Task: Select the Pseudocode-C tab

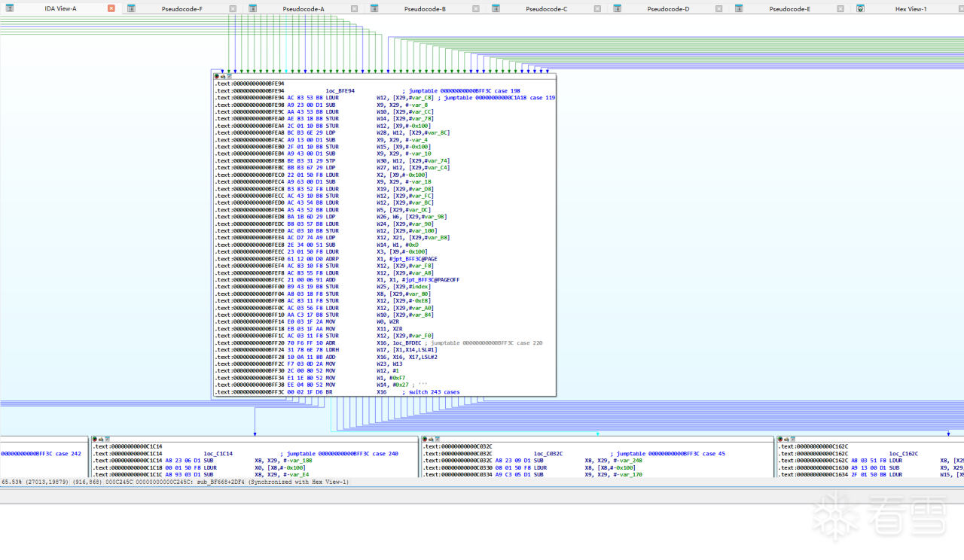Action: pyautogui.click(x=546, y=9)
